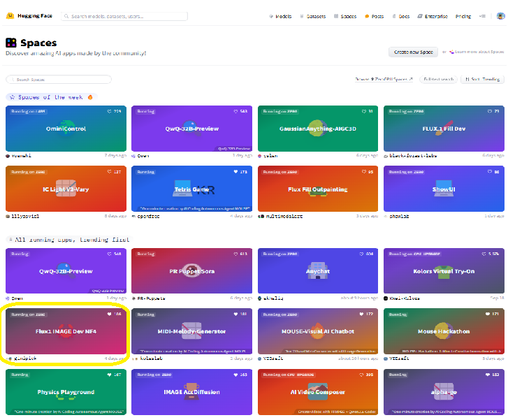Open the user avatar menu
Viewport: 508px width, 420px height.
tap(500, 16)
